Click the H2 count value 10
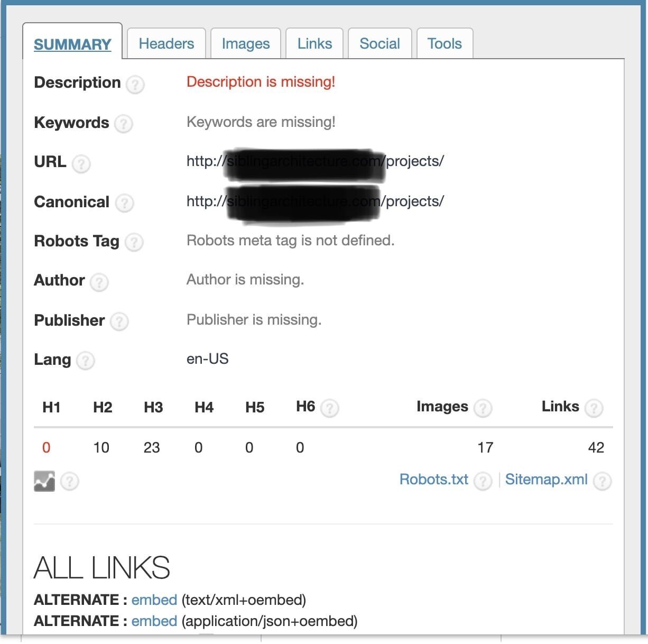The image size is (648, 644). 101,448
